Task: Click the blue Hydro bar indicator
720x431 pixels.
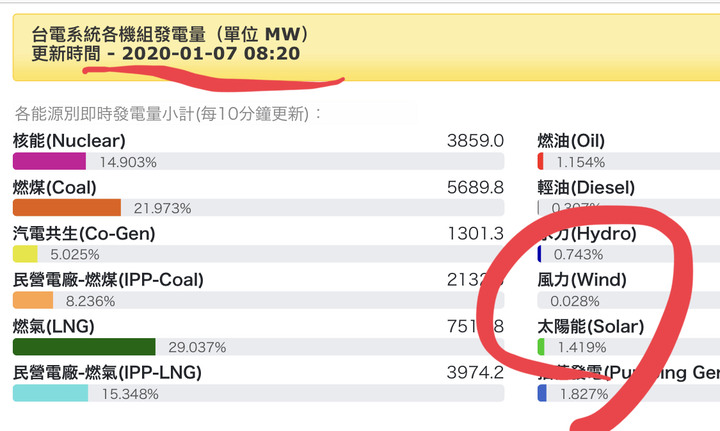Action: click(540, 254)
